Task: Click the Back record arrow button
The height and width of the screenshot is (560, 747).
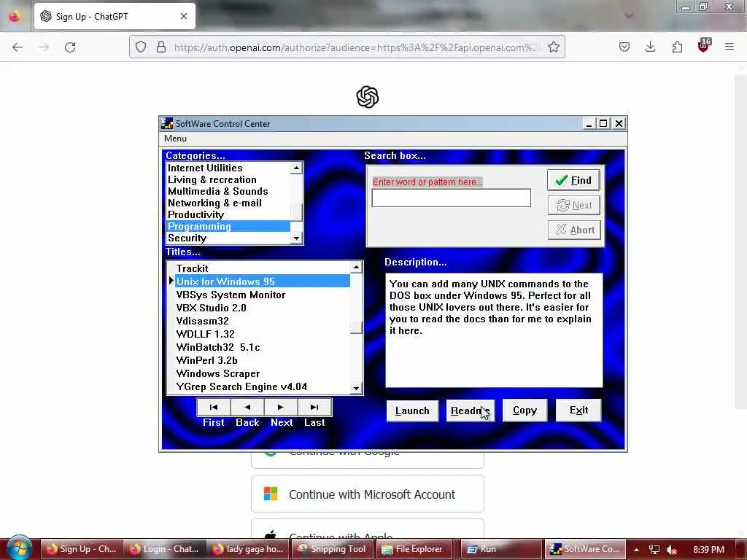Action: point(247,407)
